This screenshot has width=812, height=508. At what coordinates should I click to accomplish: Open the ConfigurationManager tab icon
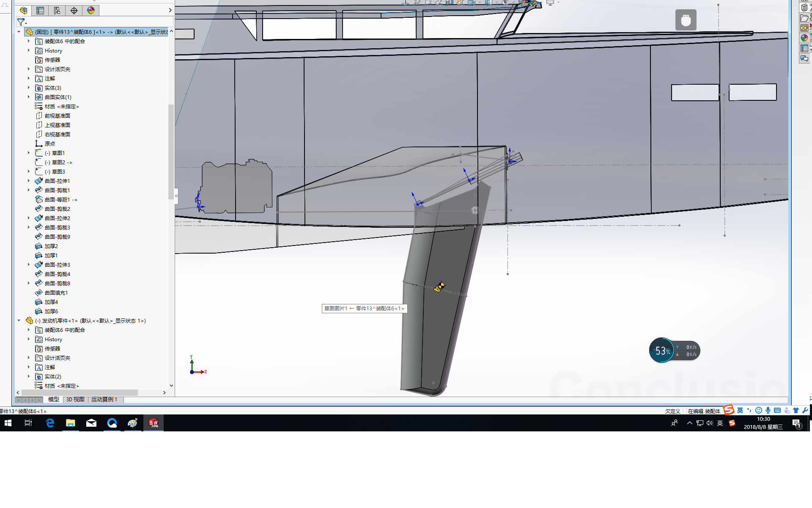click(57, 11)
